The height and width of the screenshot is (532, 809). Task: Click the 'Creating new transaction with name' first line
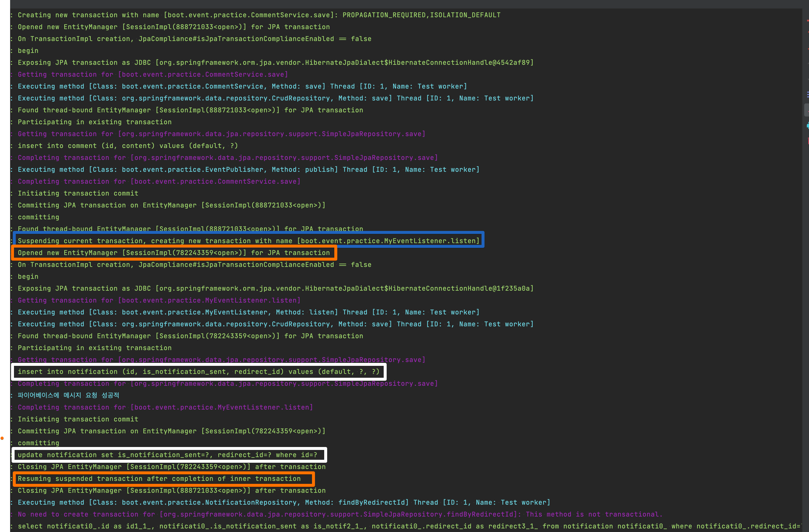(258, 15)
